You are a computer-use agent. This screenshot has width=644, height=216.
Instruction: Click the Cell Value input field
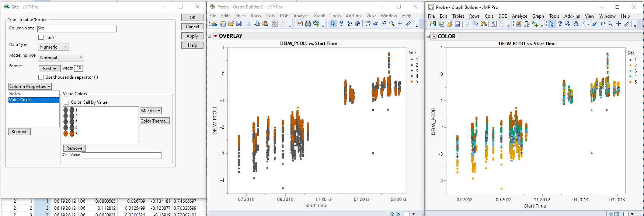pos(122,156)
